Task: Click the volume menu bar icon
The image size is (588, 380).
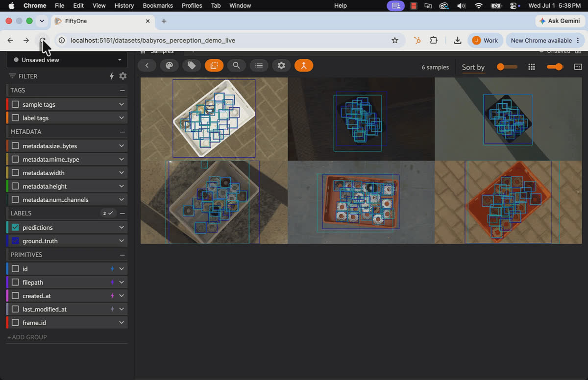Action: [x=461, y=6]
